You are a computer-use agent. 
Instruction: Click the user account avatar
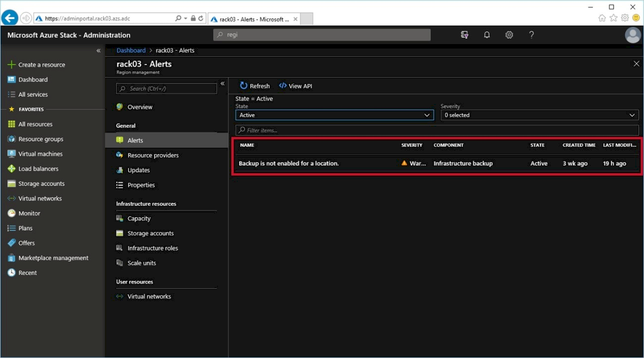(x=633, y=35)
